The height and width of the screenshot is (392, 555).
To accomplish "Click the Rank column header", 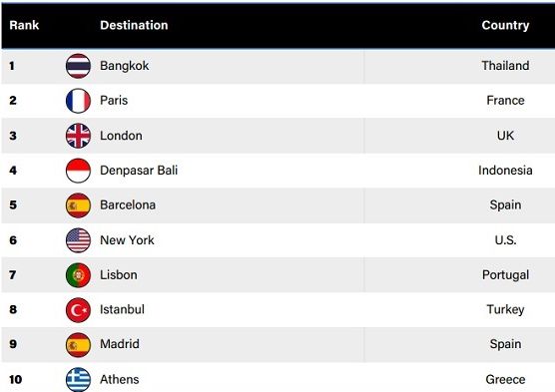I will (x=24, y=25).
